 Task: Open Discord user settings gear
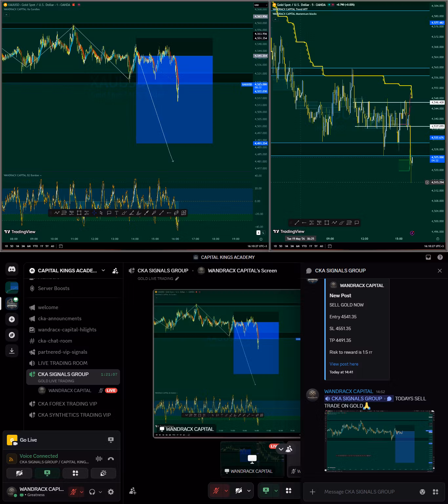tap(111, 492)
